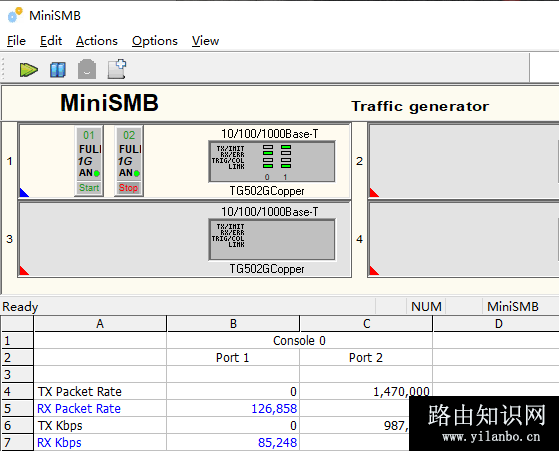Select column B header in the table
Screen dimensions: 559x451
(233, 324)
